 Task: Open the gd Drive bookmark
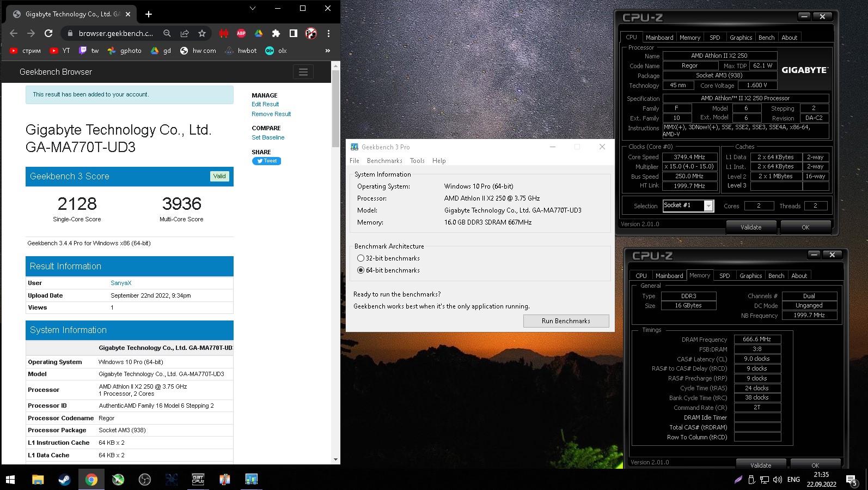pos(161,51)
